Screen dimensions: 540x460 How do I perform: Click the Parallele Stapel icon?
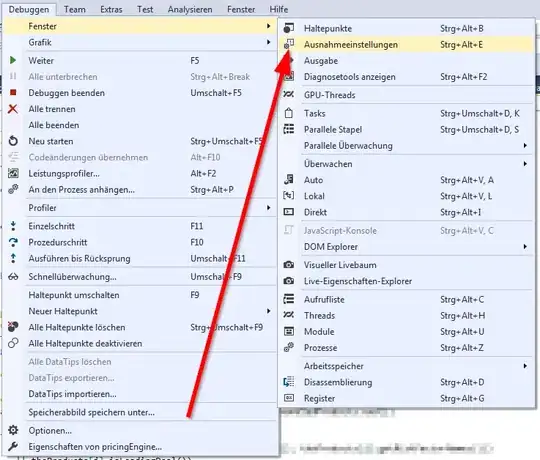tap(289, 129)
